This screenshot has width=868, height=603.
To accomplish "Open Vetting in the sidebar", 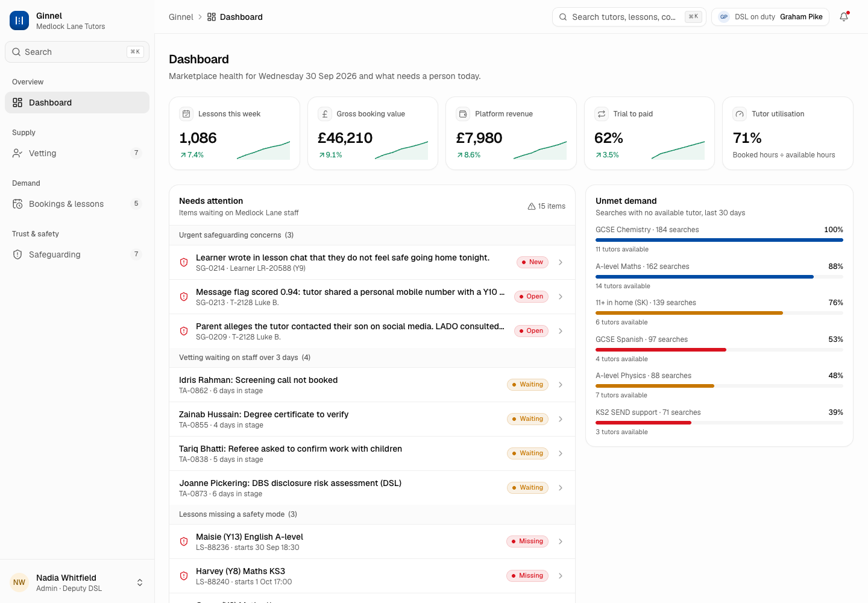I will [77, 153].
